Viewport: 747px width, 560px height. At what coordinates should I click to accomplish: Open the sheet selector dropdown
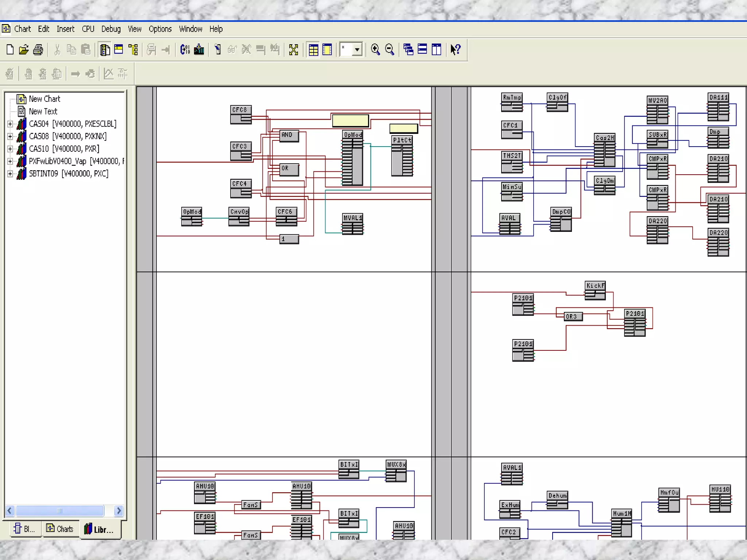(x=357, y=50)
